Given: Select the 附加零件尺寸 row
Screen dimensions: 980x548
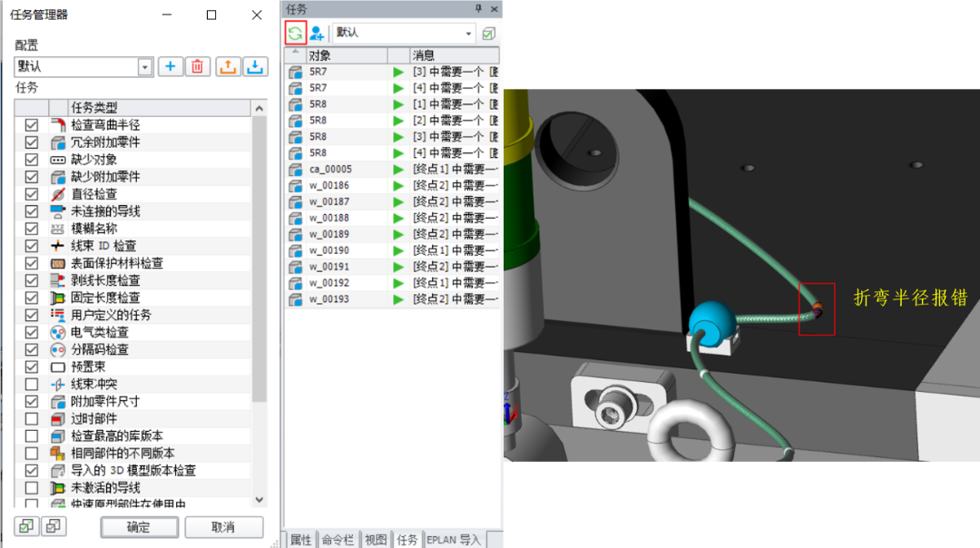Looking at the screenshot, I should [133, 402].
